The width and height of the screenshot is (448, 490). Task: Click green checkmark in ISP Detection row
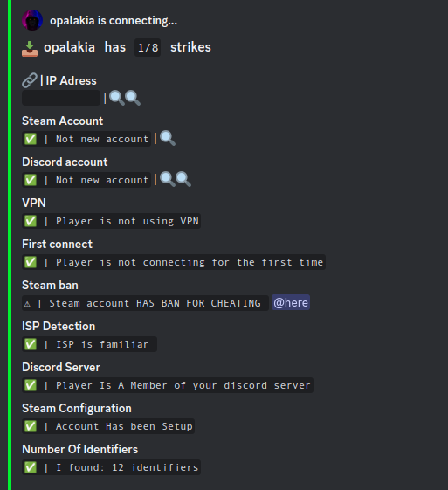(31, 344)
